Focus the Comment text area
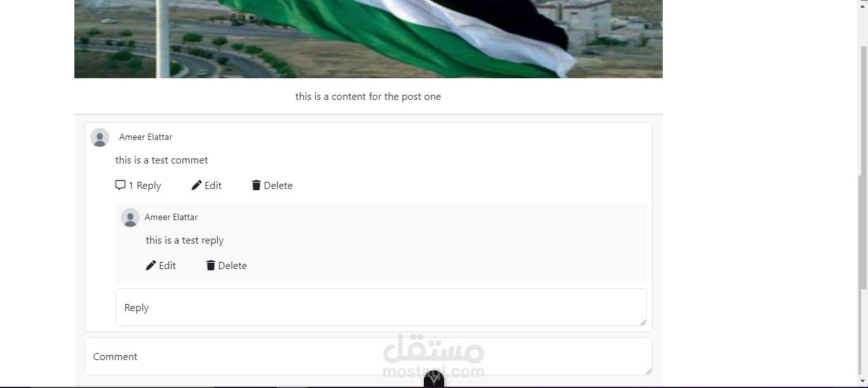The width and height of the screenshot is (868, 388). pos(369,356)
